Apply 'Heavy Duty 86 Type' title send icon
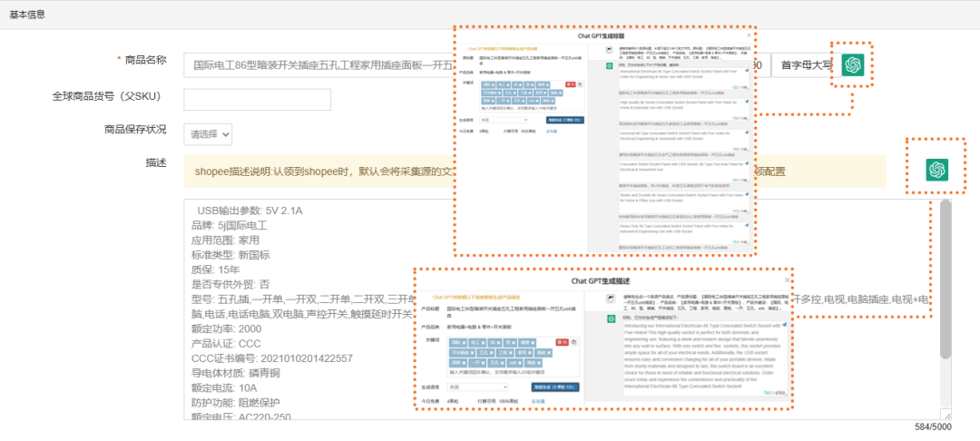Screen dimensions: 980x441 (746, 225)
